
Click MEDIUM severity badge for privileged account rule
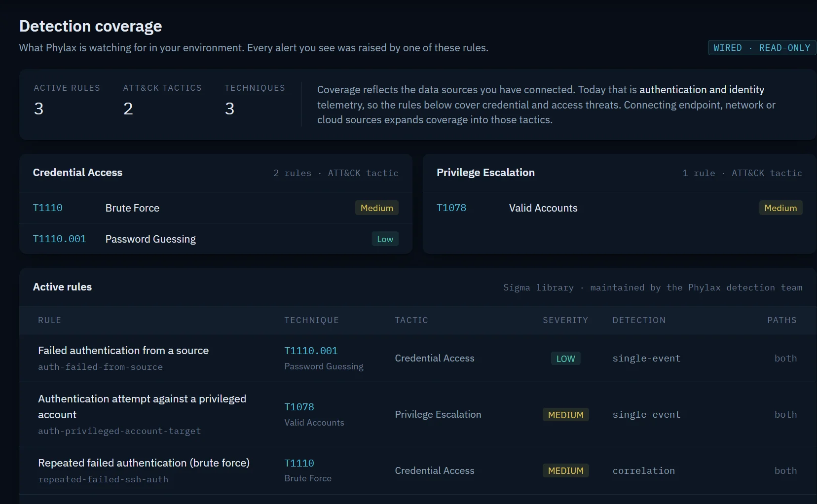pos(565,415)
